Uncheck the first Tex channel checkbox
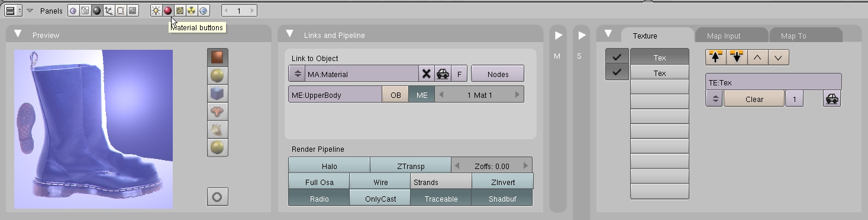Screen dimensions: 868x220 pyautogui.click(x=617, y=58)
